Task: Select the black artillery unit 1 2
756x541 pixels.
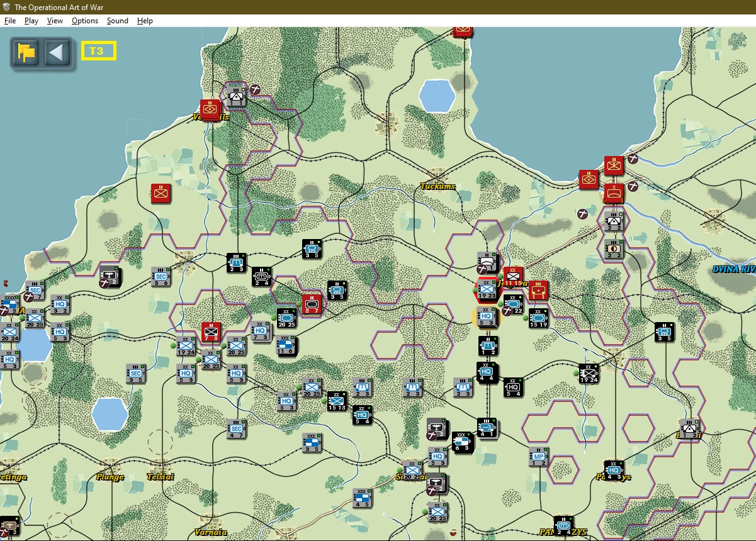Action: click(488, 345)
